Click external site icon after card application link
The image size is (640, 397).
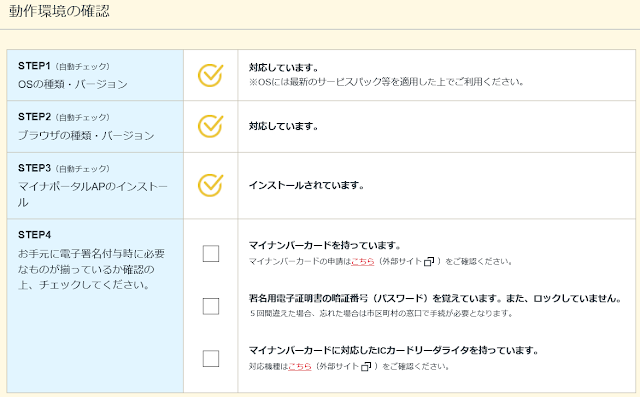(x=429, y=262)
